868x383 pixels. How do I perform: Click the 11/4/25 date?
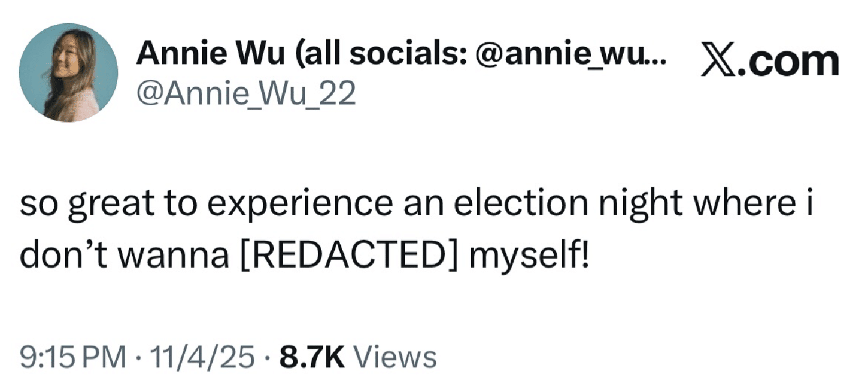[x=201, y=357]
